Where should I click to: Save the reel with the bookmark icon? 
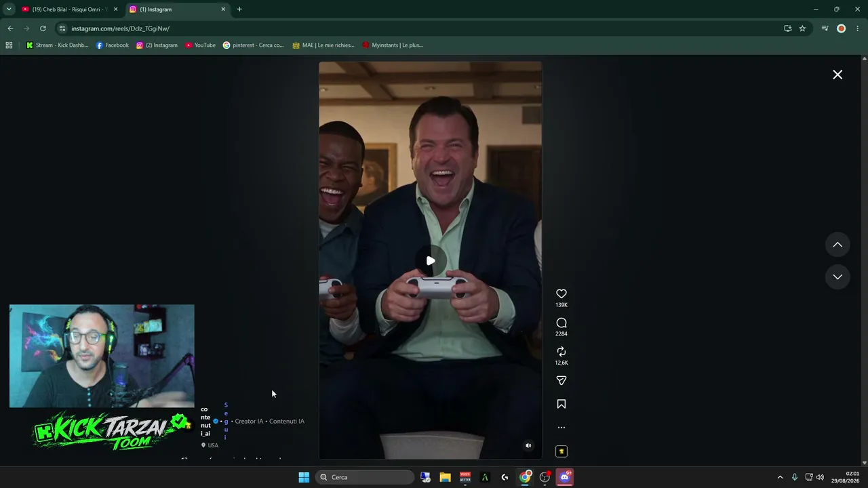pos(561,404)
